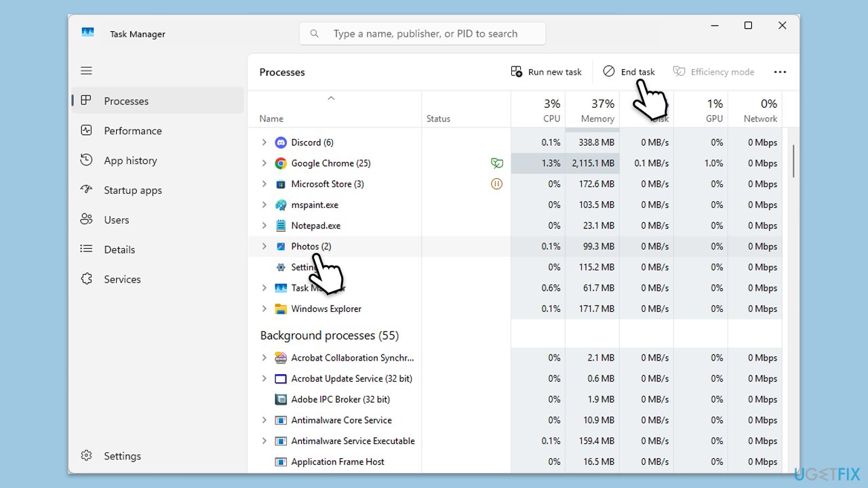Click the Adobe IPC Broker icon
Viewport: 868px width, 488px height.
point(281,400)
